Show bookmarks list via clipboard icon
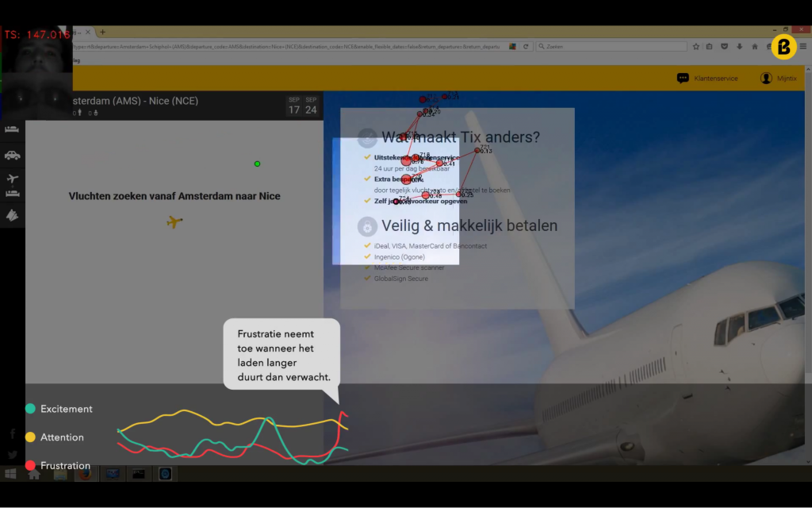Image resolution: width=812 pixels, height=508 pixels. pyautogui.click(x=710, y=47)
